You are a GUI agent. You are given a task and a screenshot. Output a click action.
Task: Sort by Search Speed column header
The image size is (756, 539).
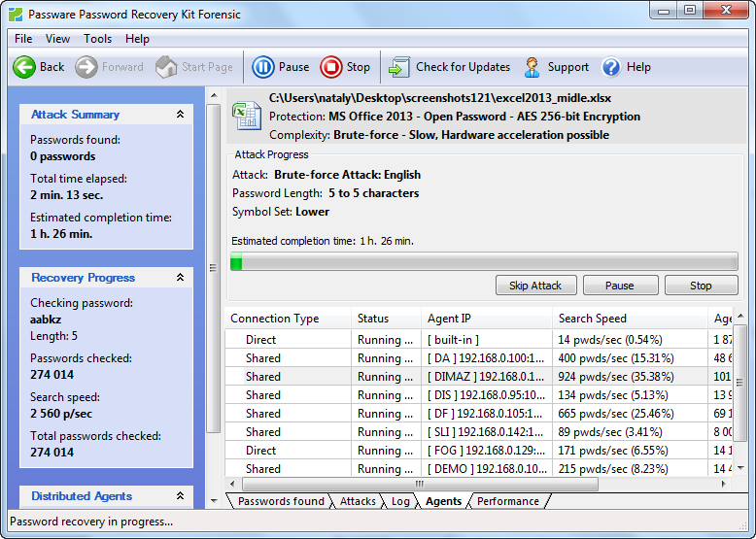(592, 319)
